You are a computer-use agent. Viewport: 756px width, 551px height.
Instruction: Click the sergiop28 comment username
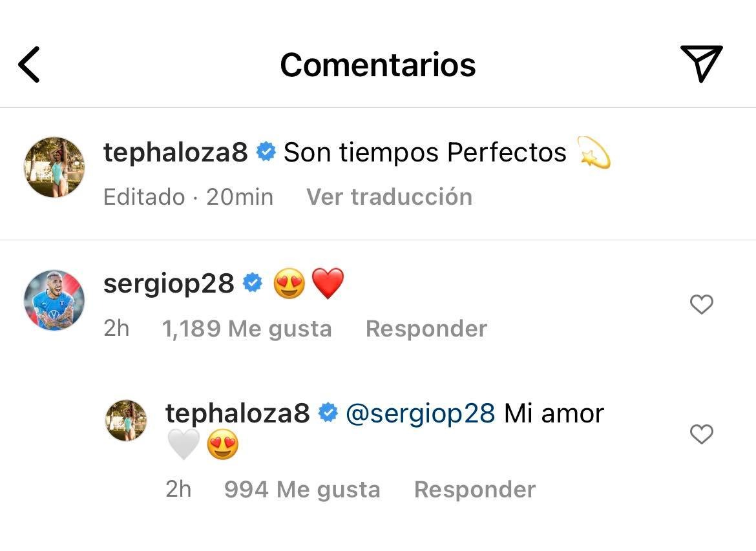169,284
